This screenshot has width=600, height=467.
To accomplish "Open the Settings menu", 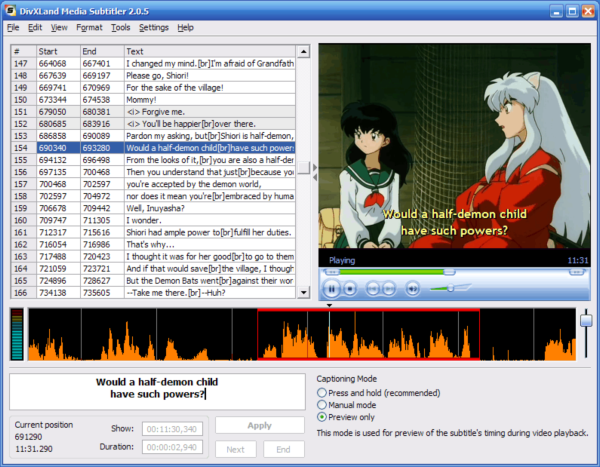I will point(154,27).
